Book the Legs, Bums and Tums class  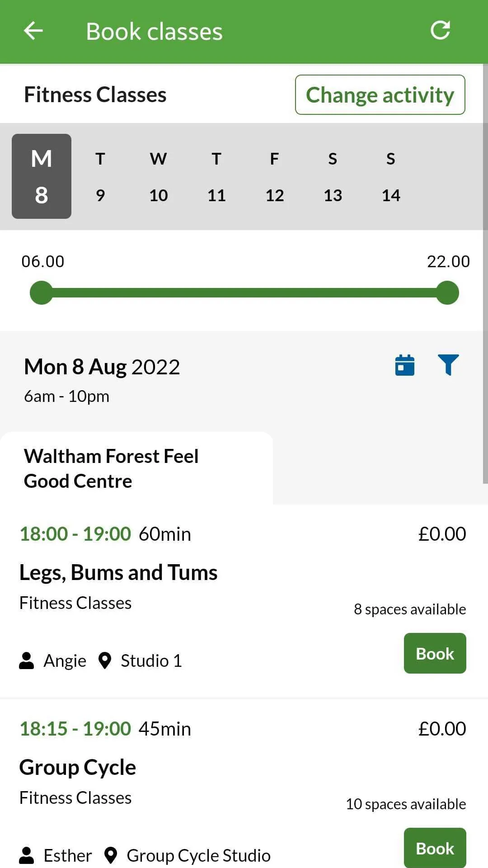(435, 653)
